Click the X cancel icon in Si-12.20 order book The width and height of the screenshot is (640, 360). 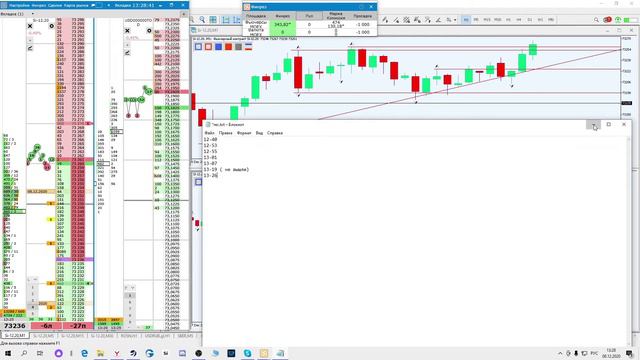tap(30, 26)
